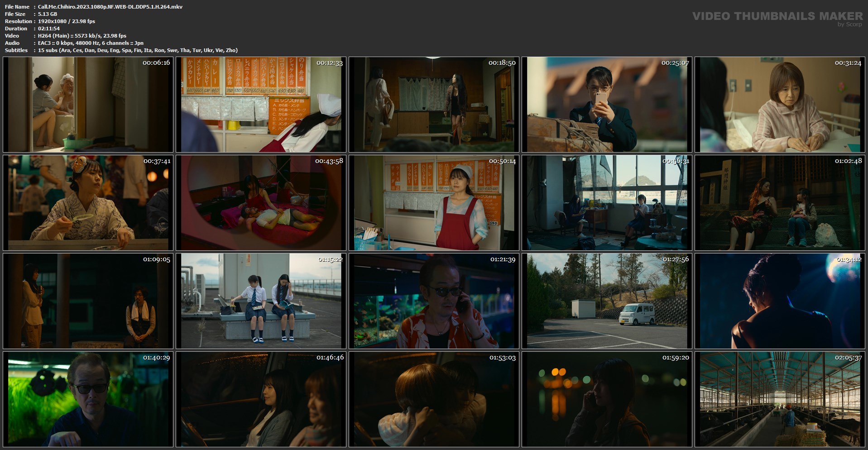The image size is (868, 450).
Task: Open the thumbnail stamped 00:31:24
Action: pos(780,104)
